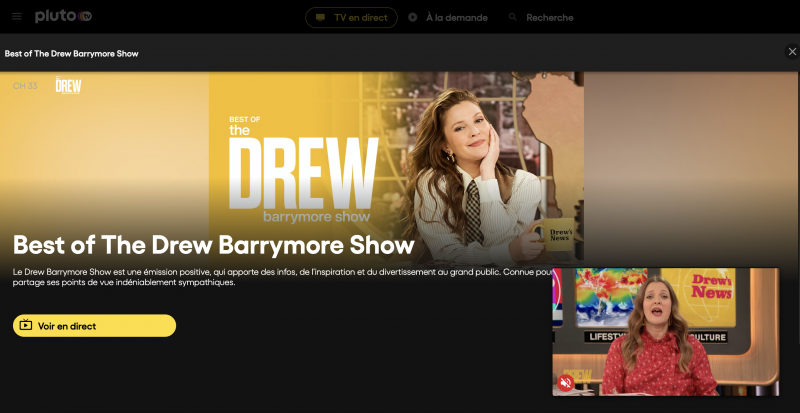Click the TV screen icon in TV en direct
This screenshot has height=413, width=800.
point(320,17)
